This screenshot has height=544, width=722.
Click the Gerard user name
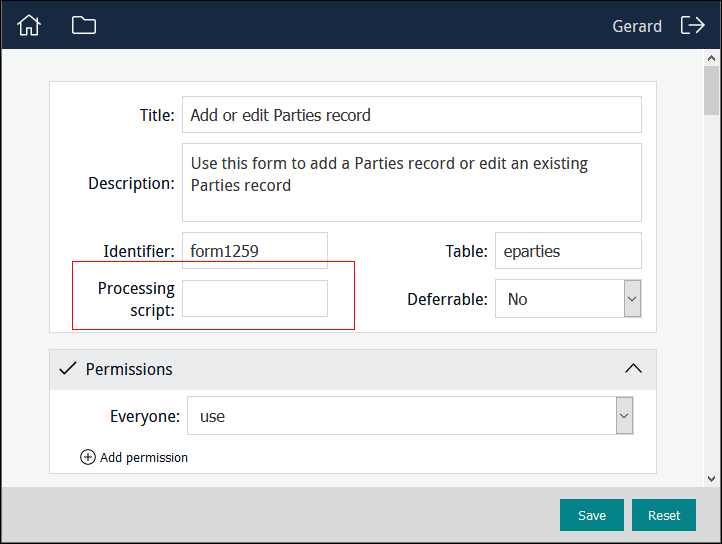tap(637, 26)
